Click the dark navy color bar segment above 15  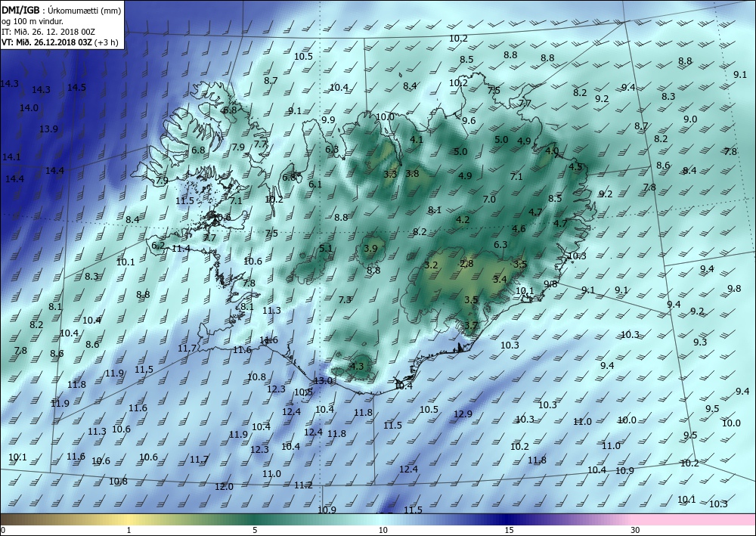(509, 519)
